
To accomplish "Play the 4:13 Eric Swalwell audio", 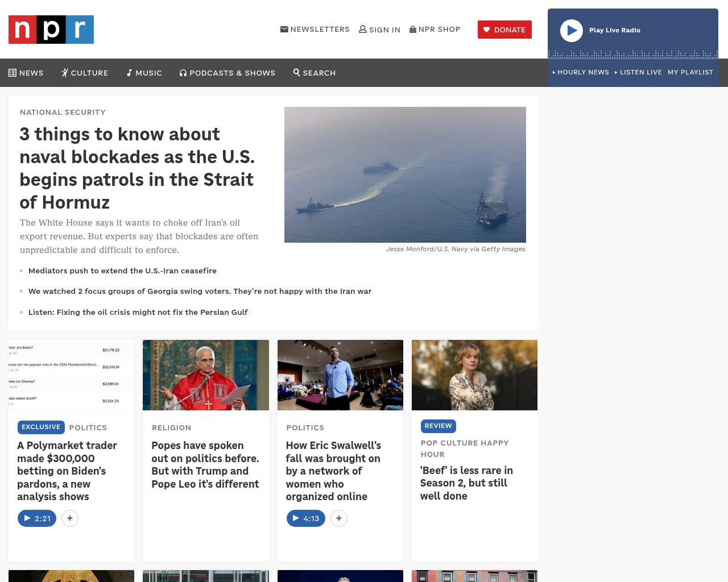I will pyautogui.click(x=306, y=518).
